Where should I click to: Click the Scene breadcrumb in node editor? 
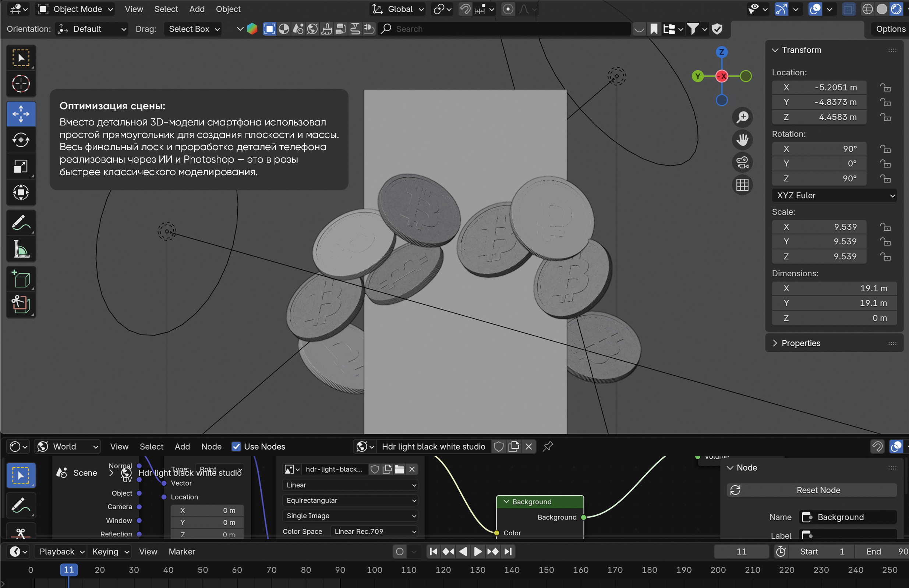tap(77, 473)
